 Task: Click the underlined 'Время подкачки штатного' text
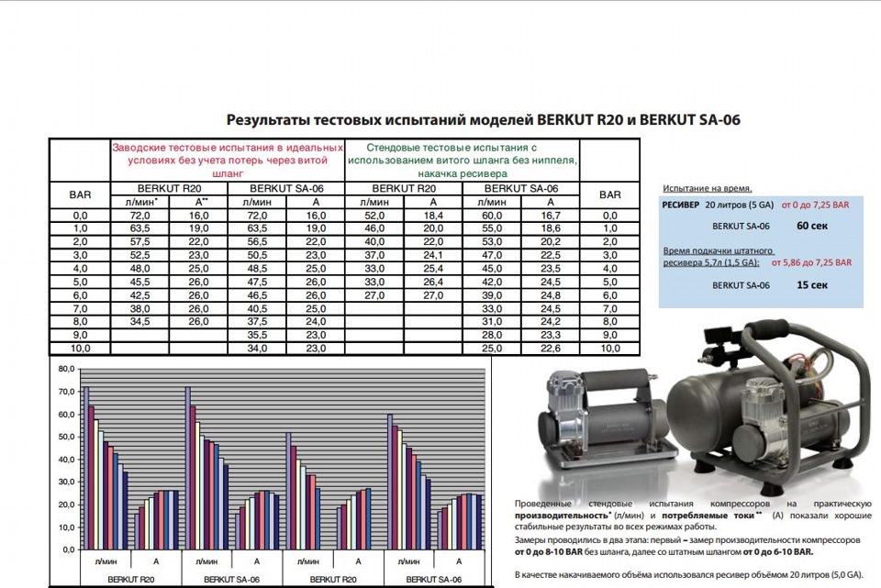click(x=718, y=251)
